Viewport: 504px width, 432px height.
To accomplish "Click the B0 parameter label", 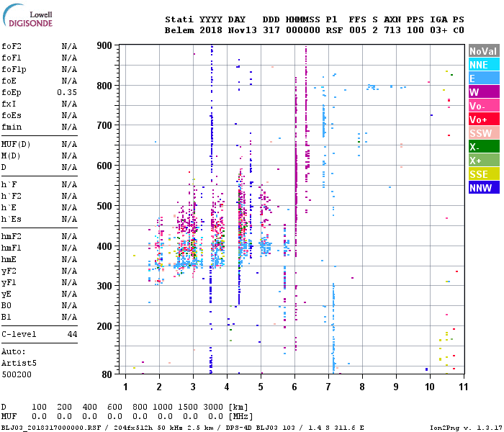I will click(6, 305).
